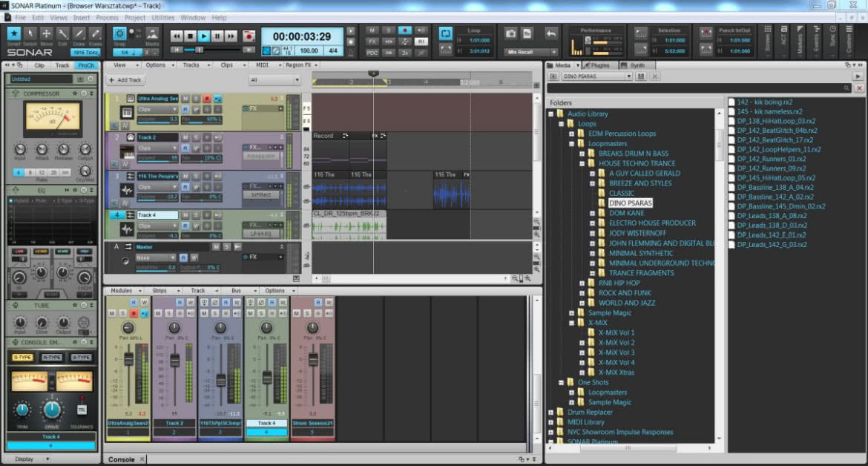This screenshot has width=868, height=466.
Task: Click the Add Track button
Action: [x=125, y=80]
